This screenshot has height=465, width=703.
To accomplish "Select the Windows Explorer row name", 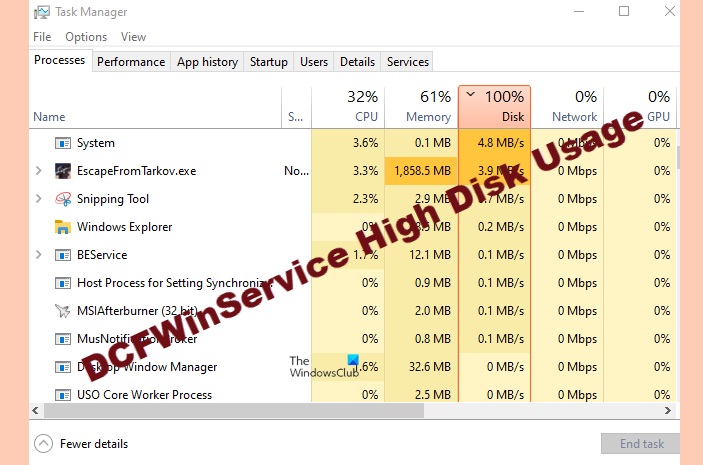I will 125,227.
